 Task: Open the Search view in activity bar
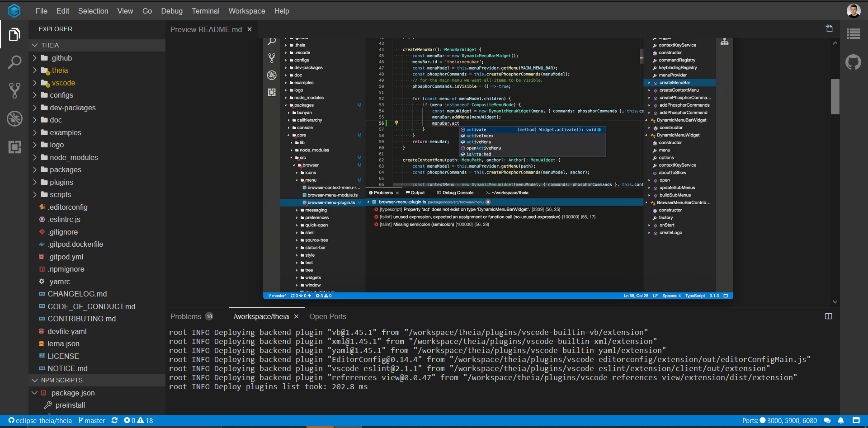click(x=14, y=62)
